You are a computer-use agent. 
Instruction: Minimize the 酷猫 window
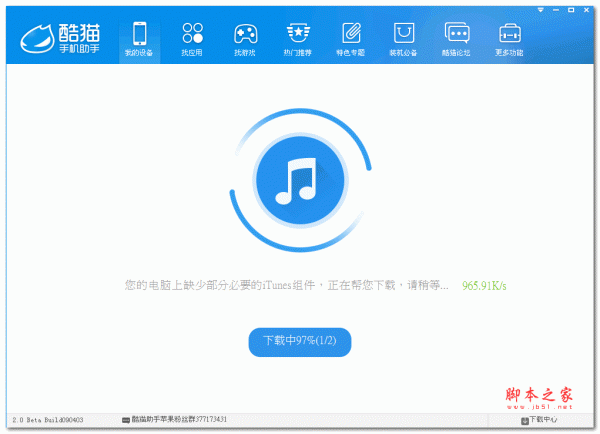pyautogui.click(x=556, y=10)
